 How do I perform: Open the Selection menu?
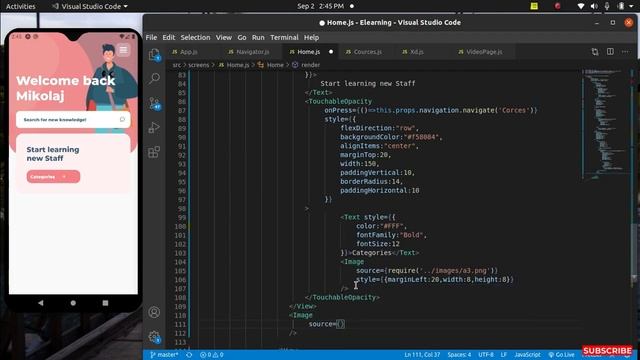[x=195, y=37]
